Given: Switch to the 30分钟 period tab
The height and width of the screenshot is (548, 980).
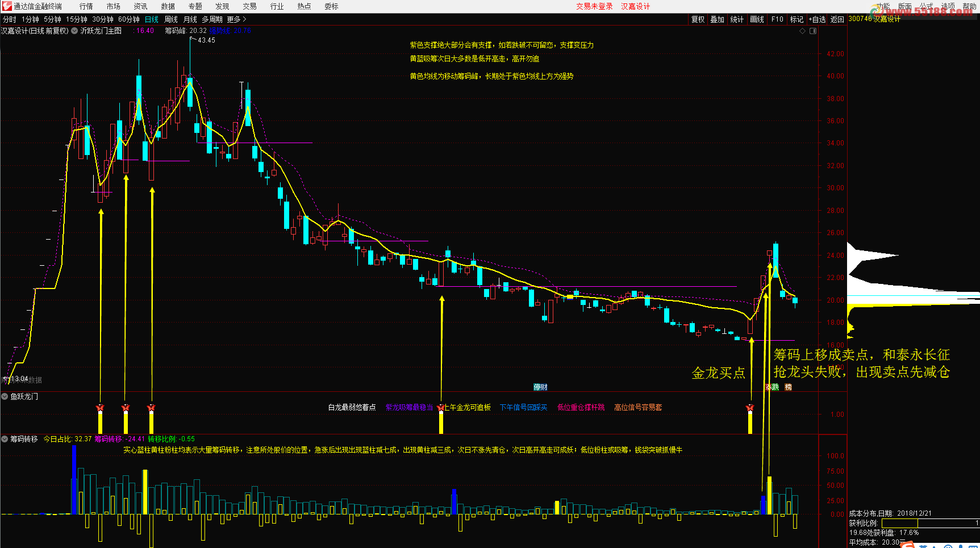Looking at the screenshot, I should pos(103,19).
